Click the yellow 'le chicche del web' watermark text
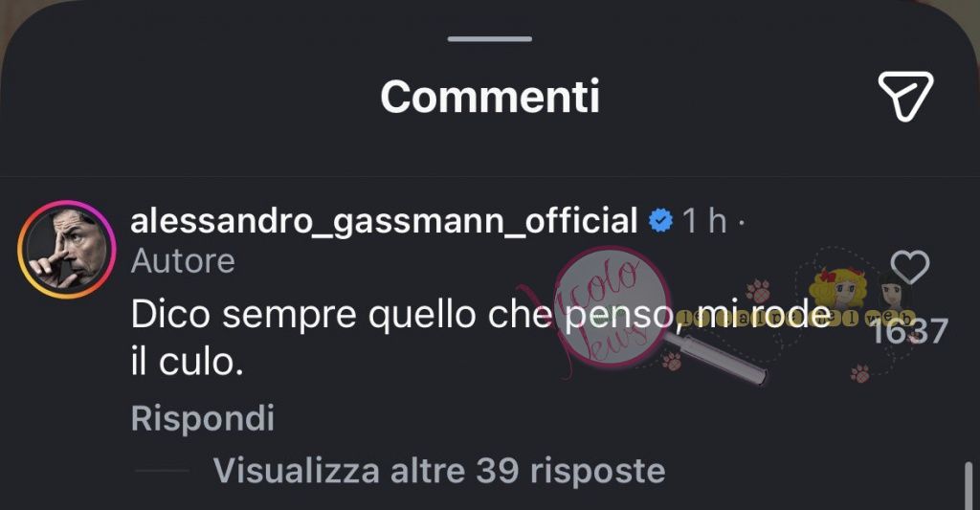The width and height of the screenshot is (980, 510). point(795,318)
